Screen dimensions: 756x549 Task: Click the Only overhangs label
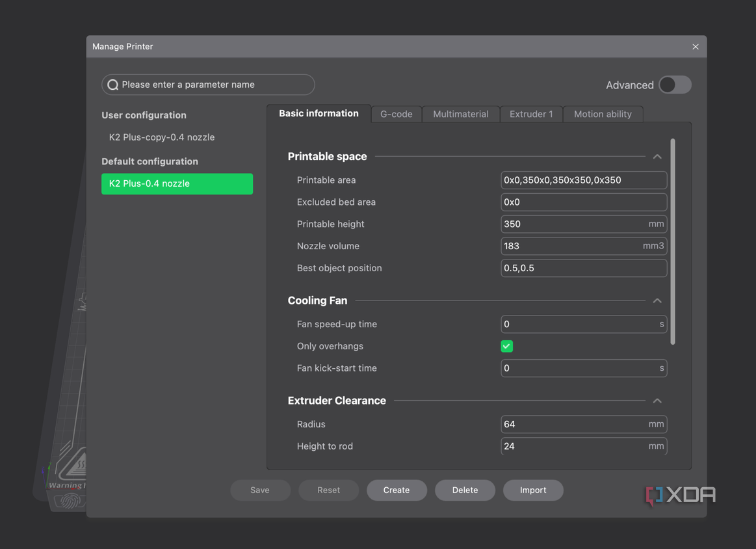[330, 347]
